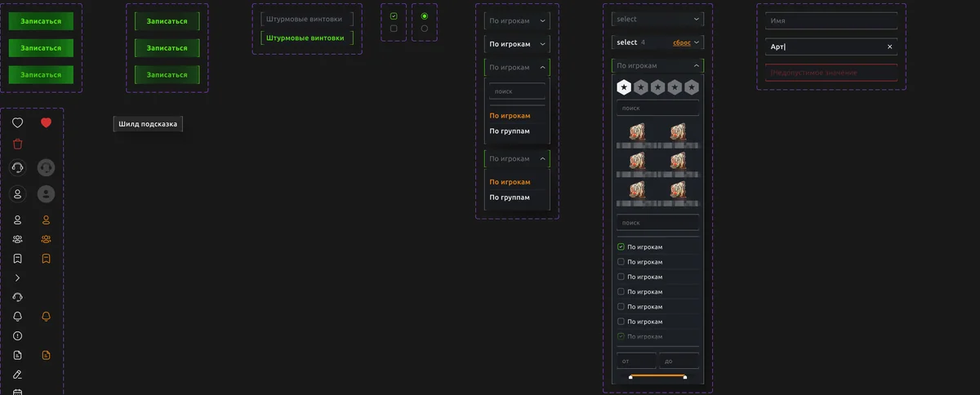The width and height of the screenshot is (980, 395).
Task: Collapse the lower По игрокам dropdown without a search box
Action: click(x=518, y=158)
